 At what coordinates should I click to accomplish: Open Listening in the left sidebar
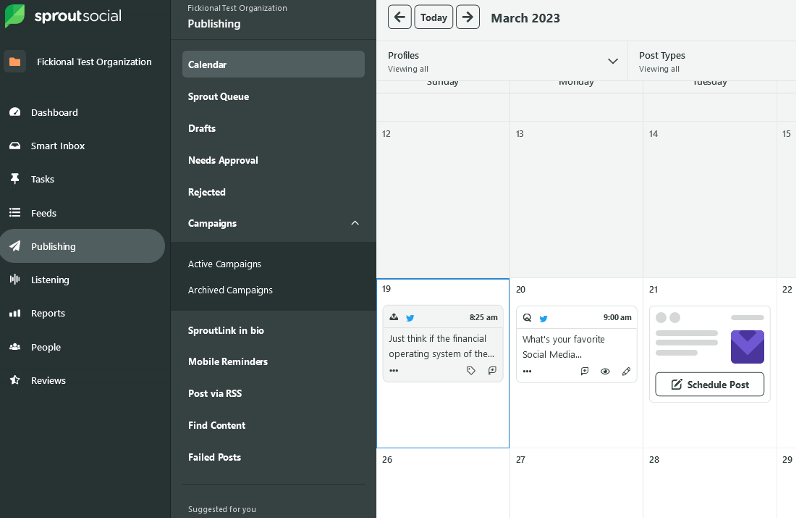[50, 280]
